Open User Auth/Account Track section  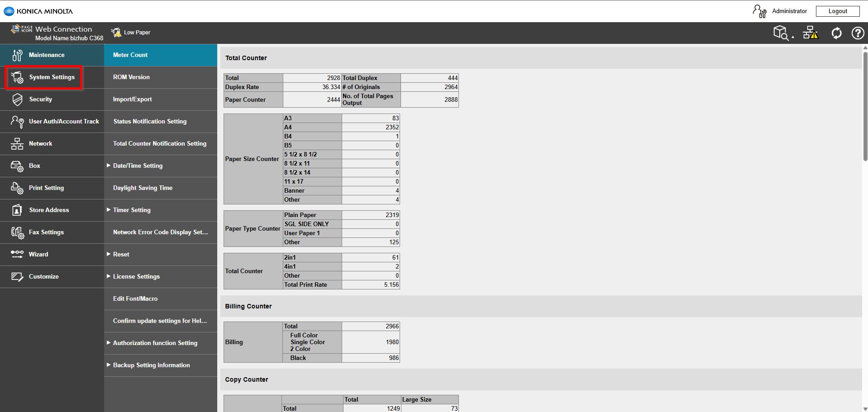[x=63, y=122]
